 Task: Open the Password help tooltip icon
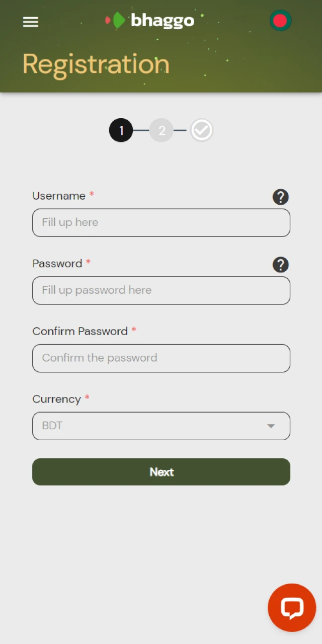(280, 265)
